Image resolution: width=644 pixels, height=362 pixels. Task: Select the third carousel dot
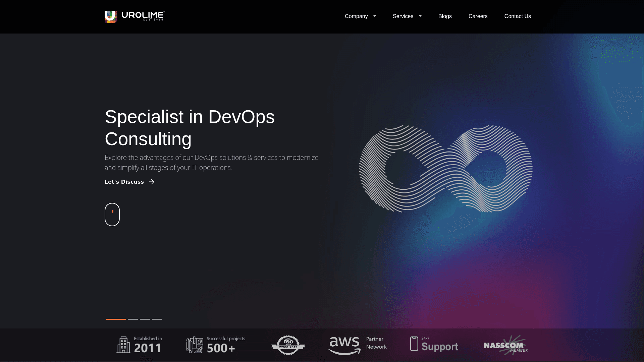pyautogui.click(x=145, y=319)
